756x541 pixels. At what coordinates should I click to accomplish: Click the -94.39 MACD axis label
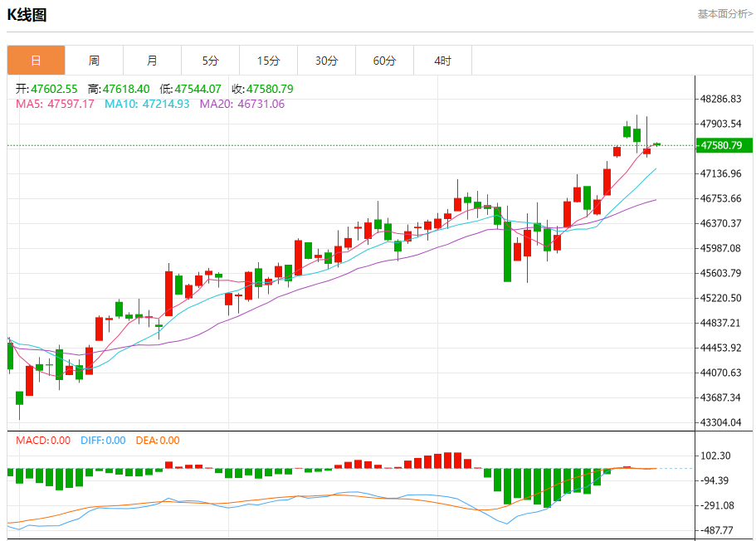point(715,480)
